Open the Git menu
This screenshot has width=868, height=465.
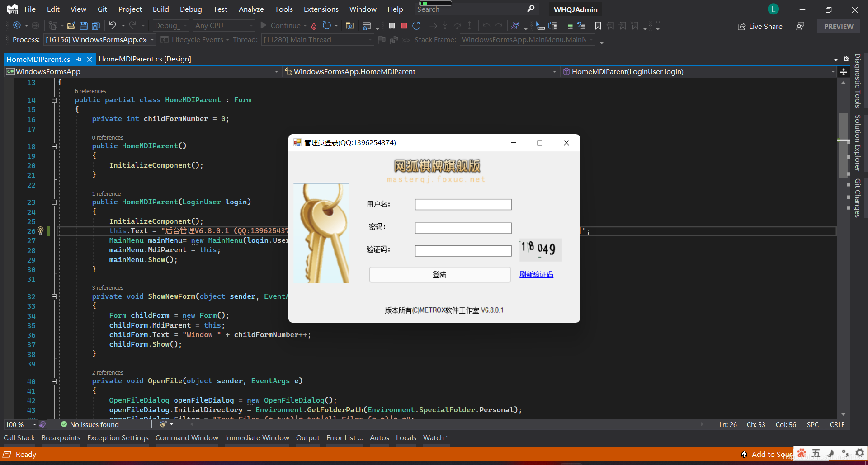pyautogui.click(x=103, y=9)
